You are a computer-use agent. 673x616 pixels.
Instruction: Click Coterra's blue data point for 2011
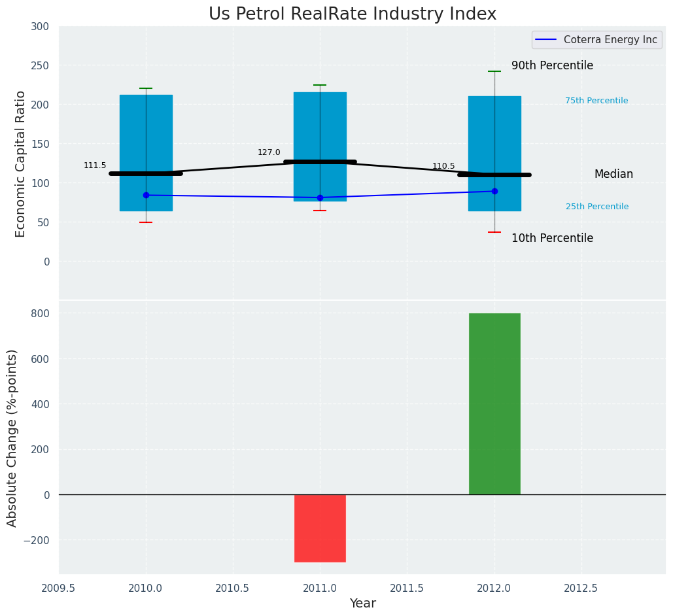pos(320,197)
